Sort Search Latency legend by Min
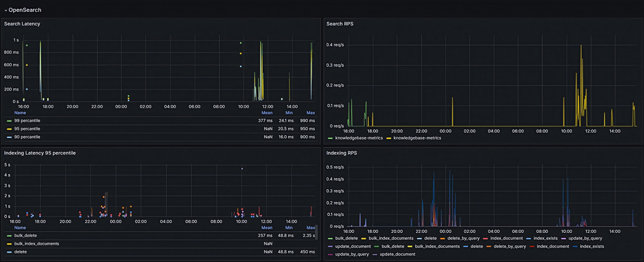This screenshot has width=644, height=262. tap(289, 113)
